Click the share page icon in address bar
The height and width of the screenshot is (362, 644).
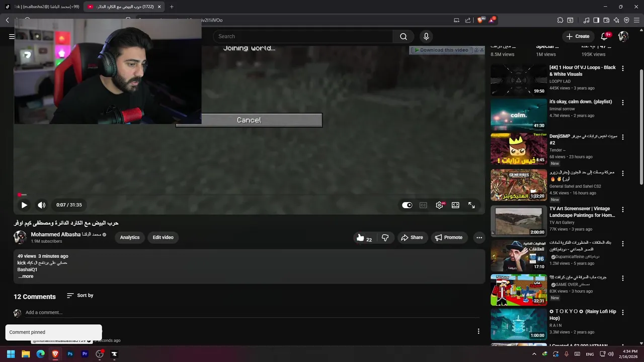coord(468,20)
